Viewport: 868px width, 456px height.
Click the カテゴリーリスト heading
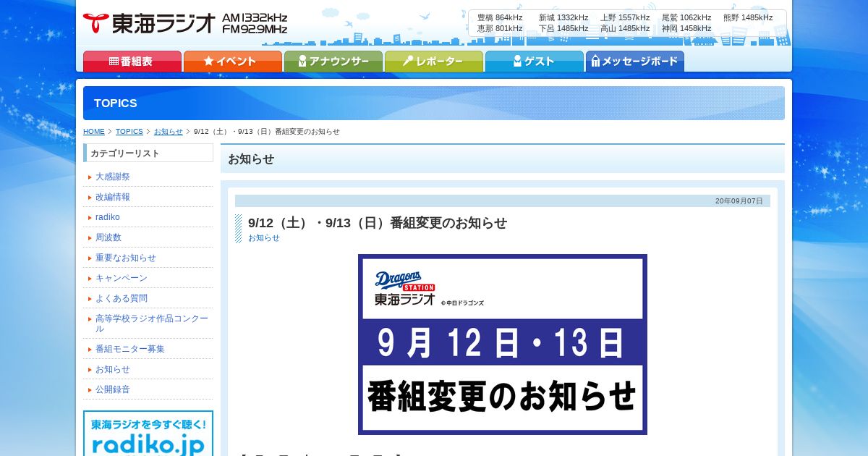pyautogui.click(x=148, y=153)
